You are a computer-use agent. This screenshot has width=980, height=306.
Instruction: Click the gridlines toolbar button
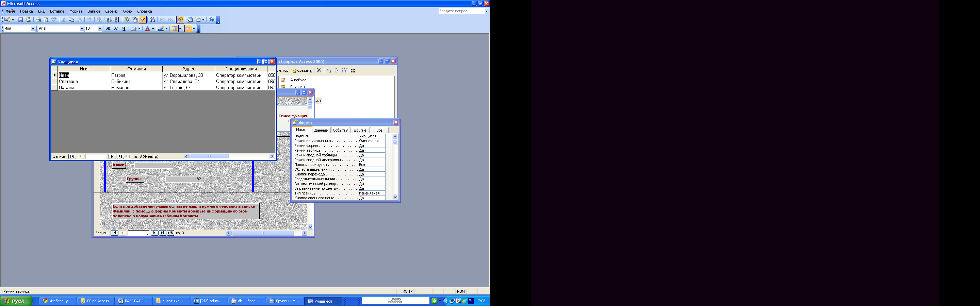pyautogui.click(x=175, y=29)
